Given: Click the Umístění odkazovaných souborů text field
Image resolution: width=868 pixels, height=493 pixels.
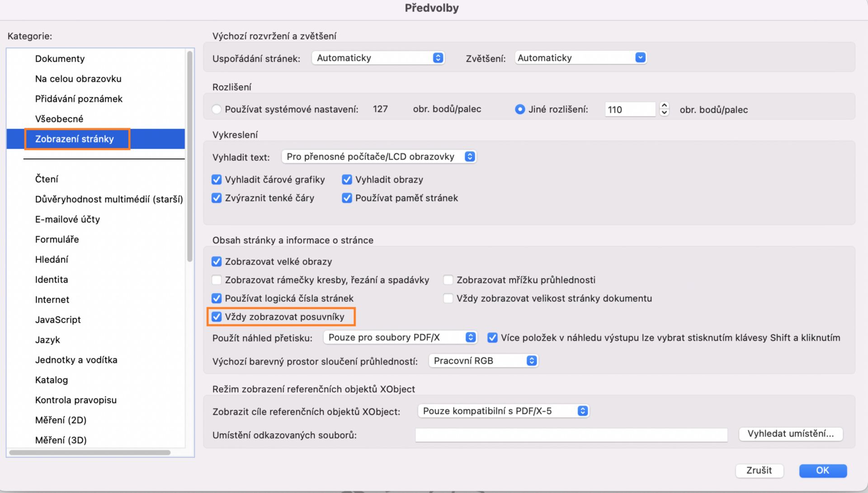Looking at the screenshot, I should point(571,435).
